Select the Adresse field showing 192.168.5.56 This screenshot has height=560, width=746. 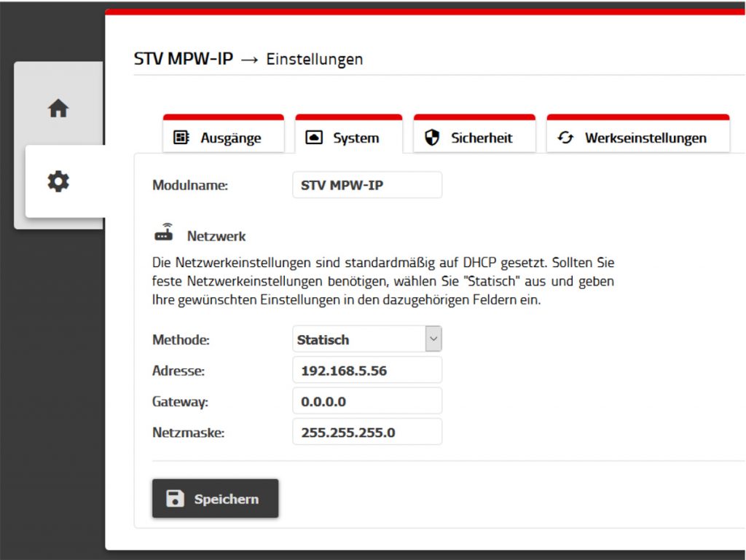click(366, 369)
